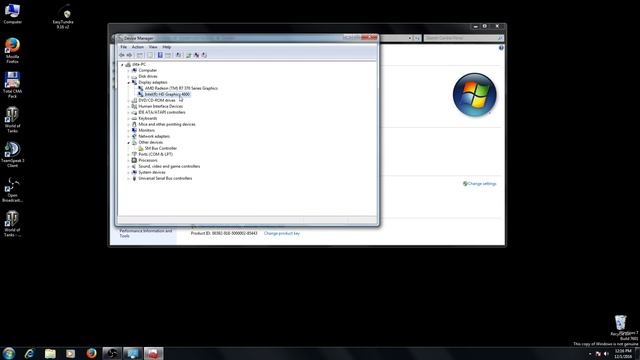Click the Update driver software toolbar icon
The image size is (640, 360).
pos(189,55)
